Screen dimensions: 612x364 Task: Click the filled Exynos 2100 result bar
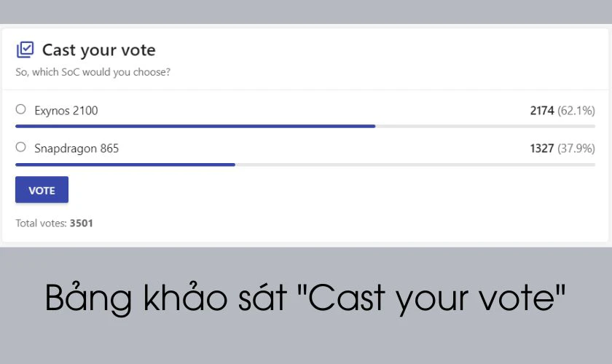195,126
